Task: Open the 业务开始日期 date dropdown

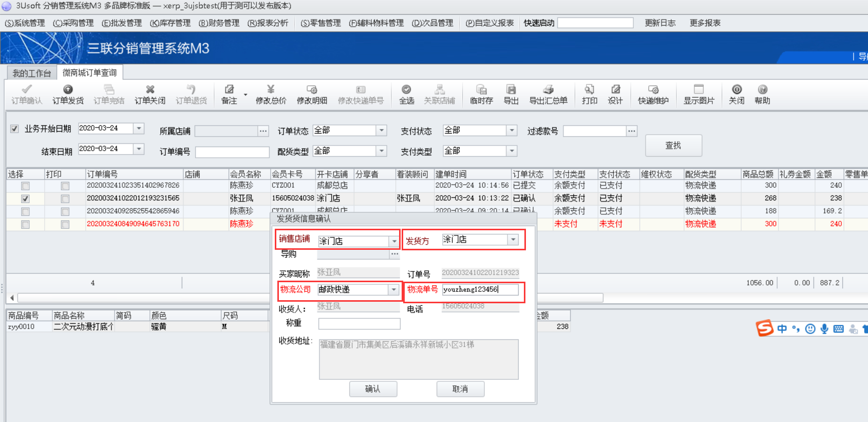Action: (x=139, y=129)
